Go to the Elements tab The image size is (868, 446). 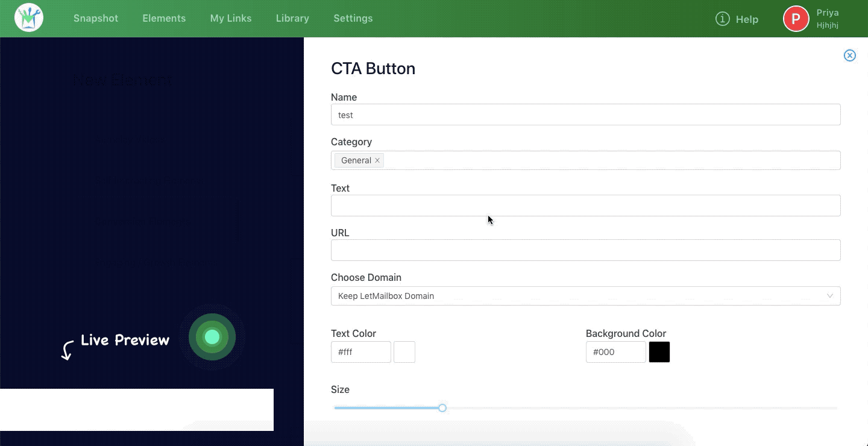click(164, 18)
